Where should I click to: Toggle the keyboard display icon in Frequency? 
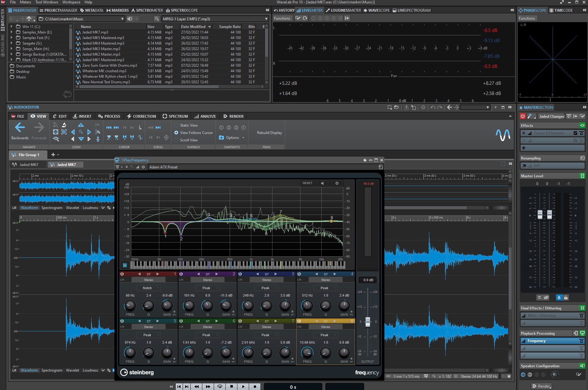(x=125, y=265)
